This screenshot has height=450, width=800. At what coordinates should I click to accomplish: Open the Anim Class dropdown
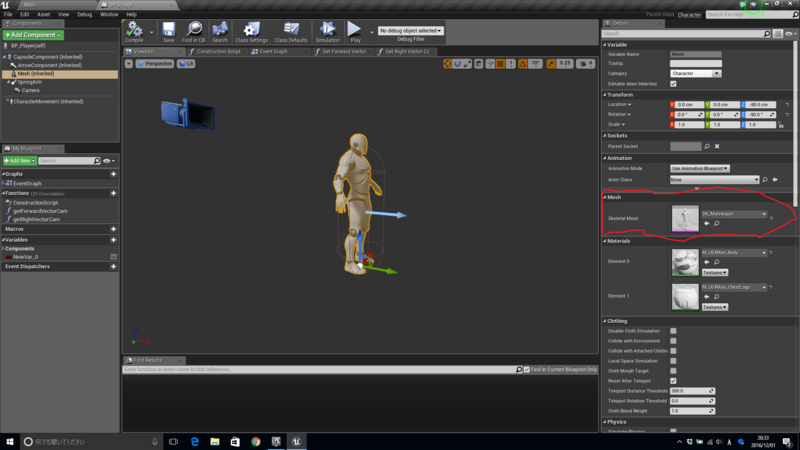click(715, 180)
